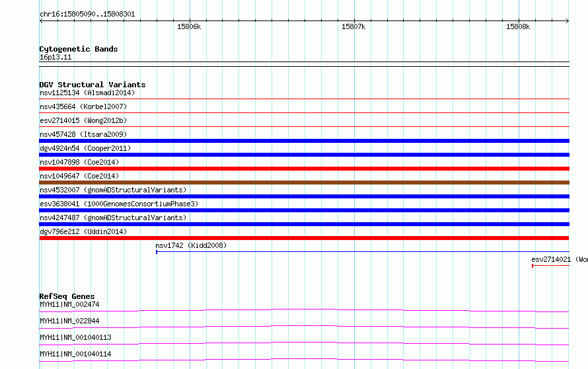Select the blue bar under nsv4532007
Image resolution: width=588 pixels, height=369 pixels.
(x=304, y=196)
